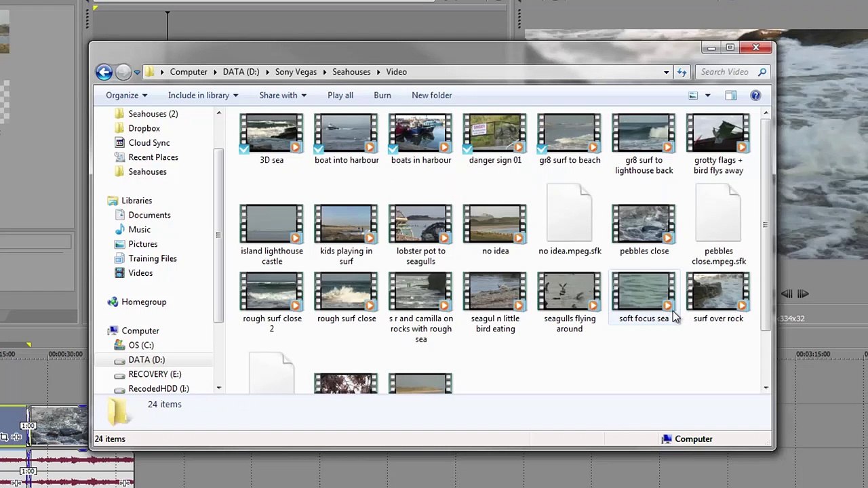The image size is (868, 488).
Task: Click the Explorer forward arrow button
Action: pos(123,72)
